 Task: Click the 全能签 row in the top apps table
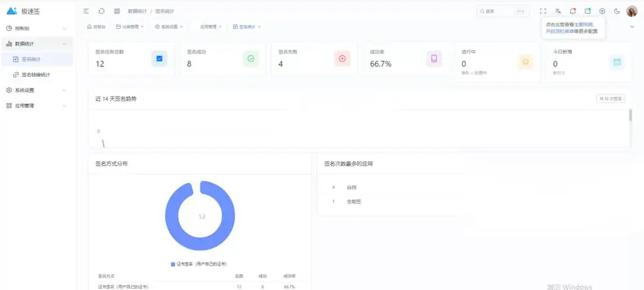388,202
